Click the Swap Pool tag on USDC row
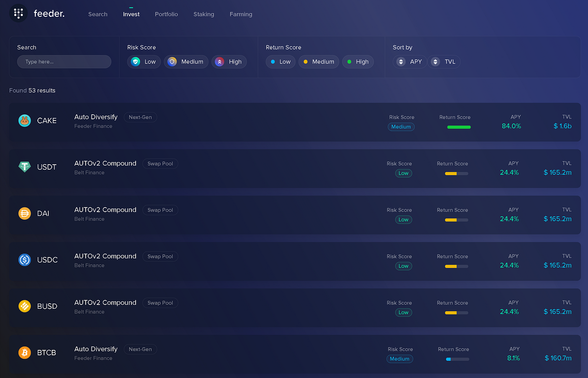Viewport: 588px width, 378px height. pos(160,257)
